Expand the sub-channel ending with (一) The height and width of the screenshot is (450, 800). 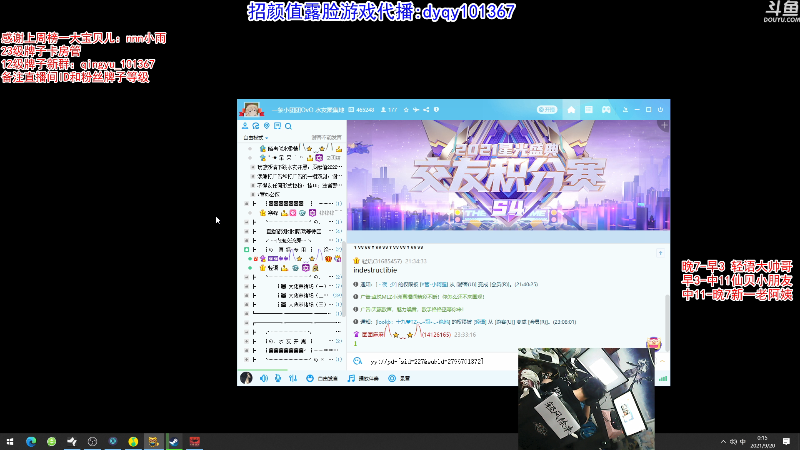246,286
